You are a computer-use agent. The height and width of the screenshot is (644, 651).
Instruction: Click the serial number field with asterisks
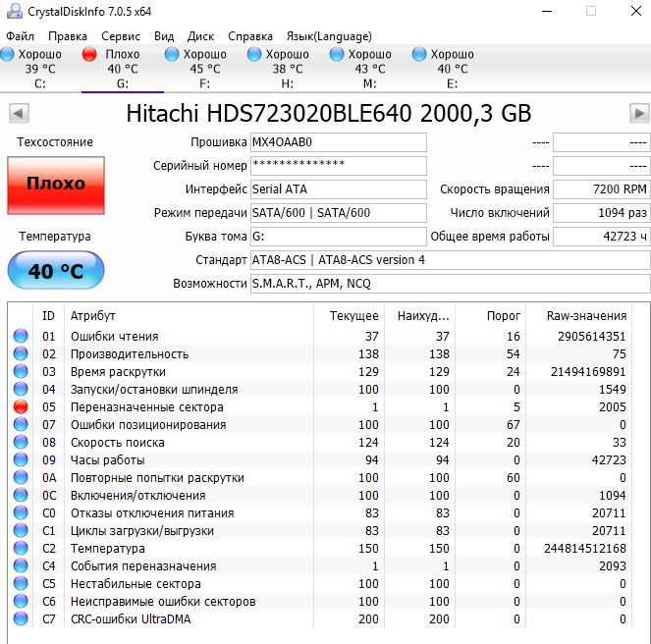[x=338, y=165]
